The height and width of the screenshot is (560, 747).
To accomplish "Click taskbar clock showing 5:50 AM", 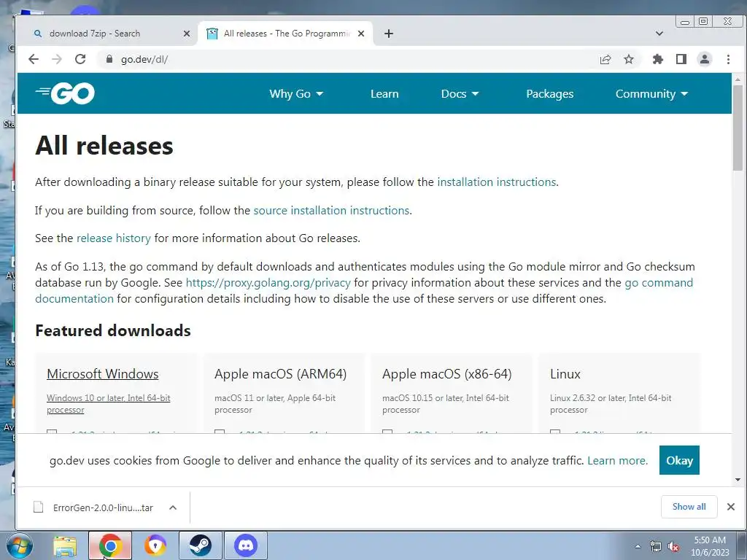I will point(710,546).
